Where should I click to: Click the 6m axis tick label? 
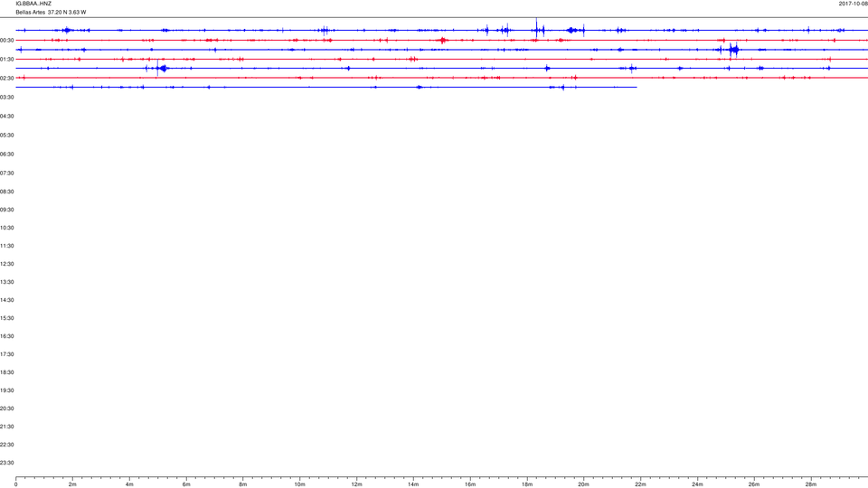(x=186, y=484)
